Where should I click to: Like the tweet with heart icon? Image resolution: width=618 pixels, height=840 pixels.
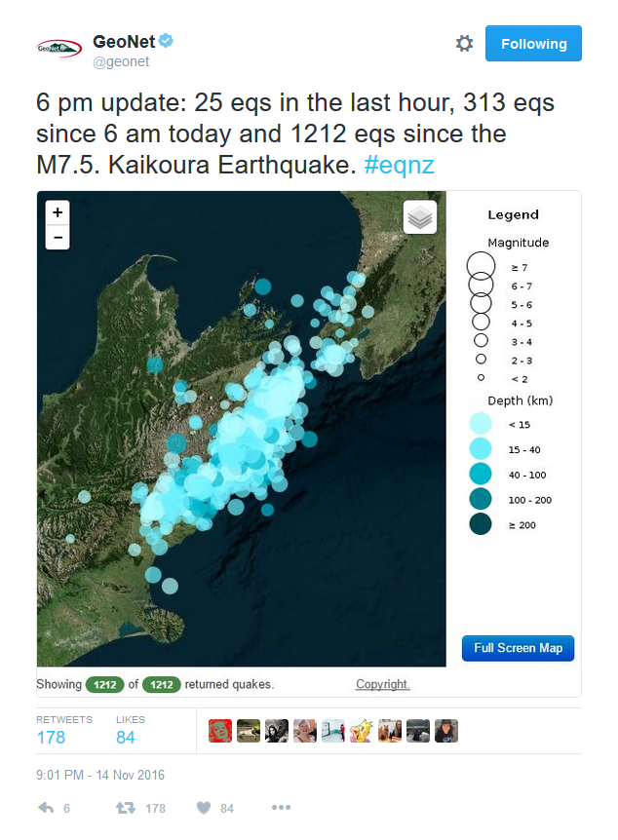pyautogui.click(x=204, y=807)
